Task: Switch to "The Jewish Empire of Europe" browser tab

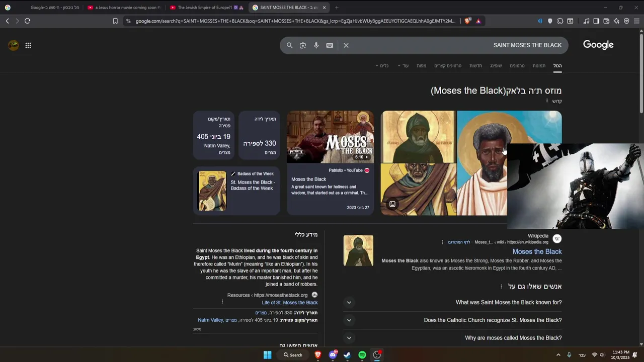Action: point(206,8)
